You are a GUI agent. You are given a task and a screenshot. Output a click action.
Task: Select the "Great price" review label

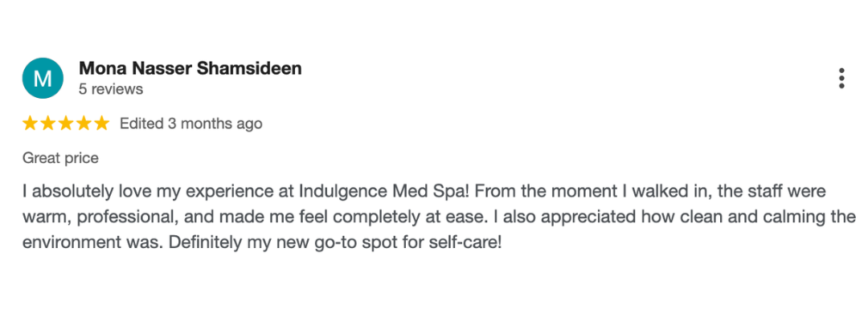pos(60,158)
